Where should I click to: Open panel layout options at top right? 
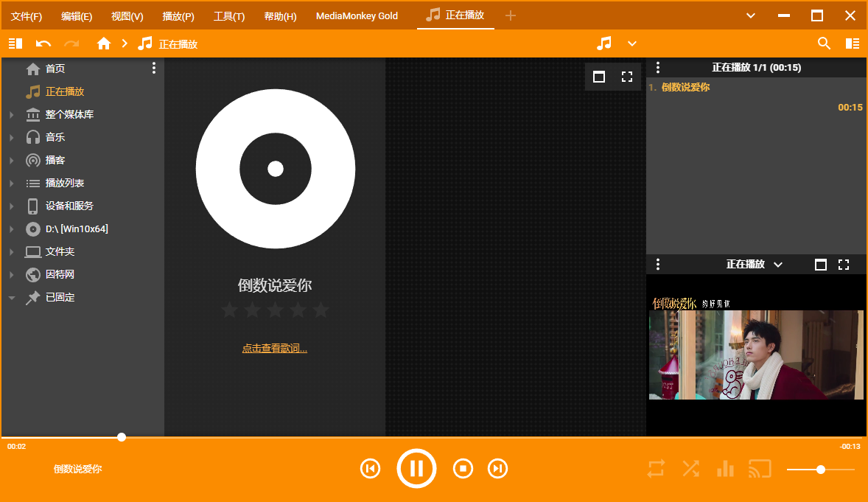[853, 43]
